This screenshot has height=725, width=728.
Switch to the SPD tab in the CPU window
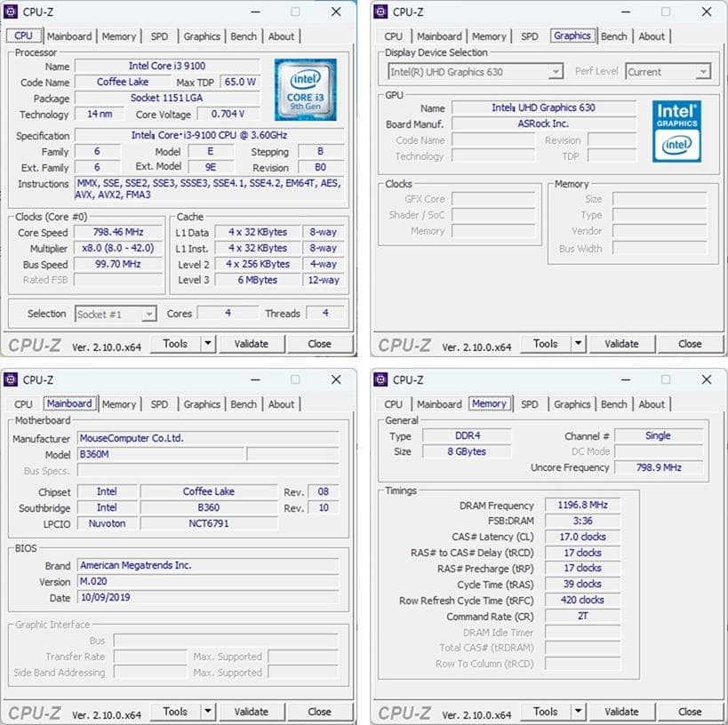pos(159,36)
